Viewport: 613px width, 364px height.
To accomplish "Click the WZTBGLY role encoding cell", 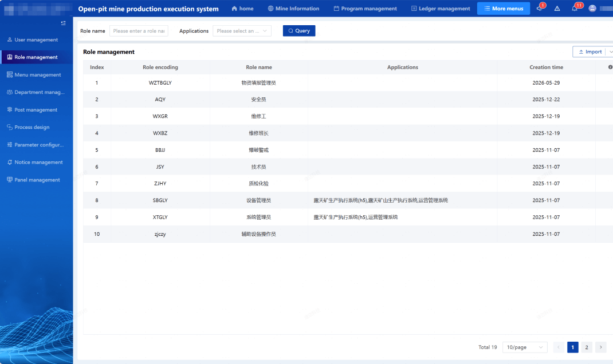I will [x=160, y=83].
